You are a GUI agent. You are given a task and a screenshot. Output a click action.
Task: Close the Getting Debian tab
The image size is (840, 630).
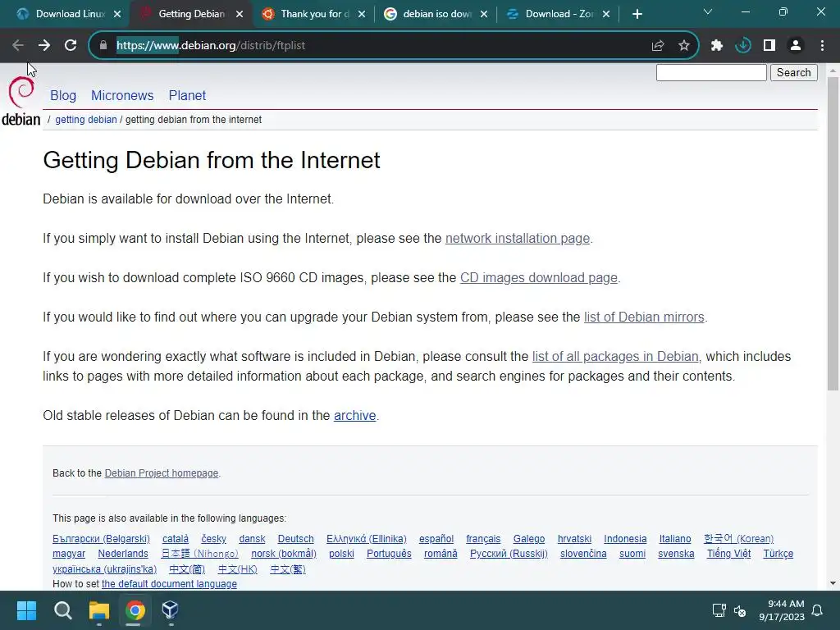pos(240,14)
